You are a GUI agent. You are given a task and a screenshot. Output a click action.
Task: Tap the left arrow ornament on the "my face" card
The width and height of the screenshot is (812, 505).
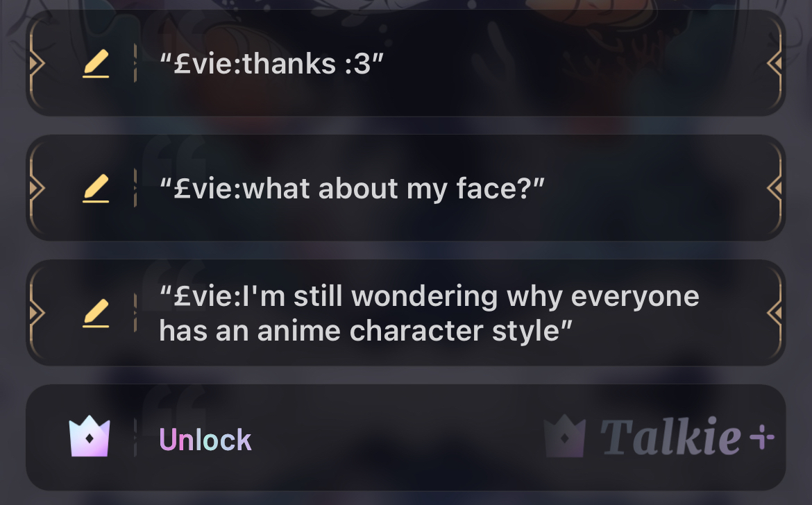tap(36, 188)
